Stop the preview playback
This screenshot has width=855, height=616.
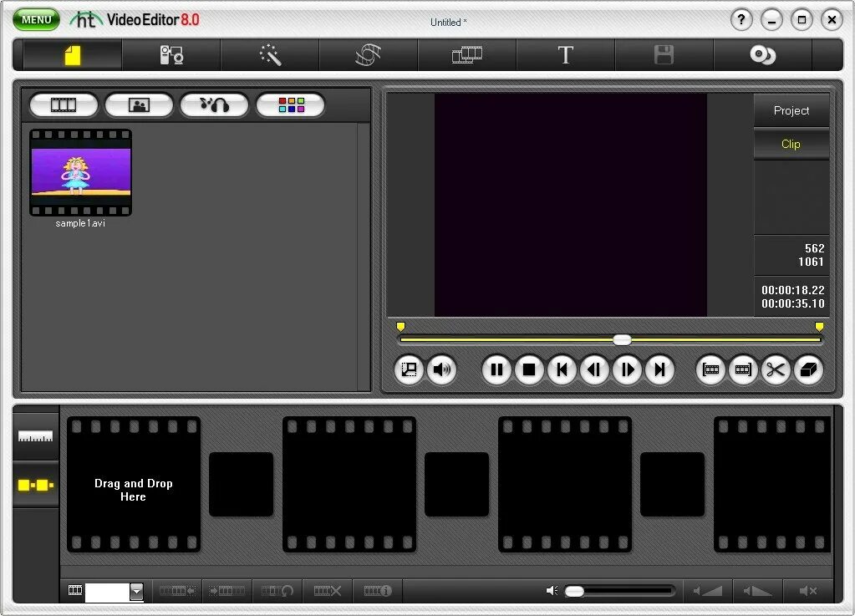(529, 369)
